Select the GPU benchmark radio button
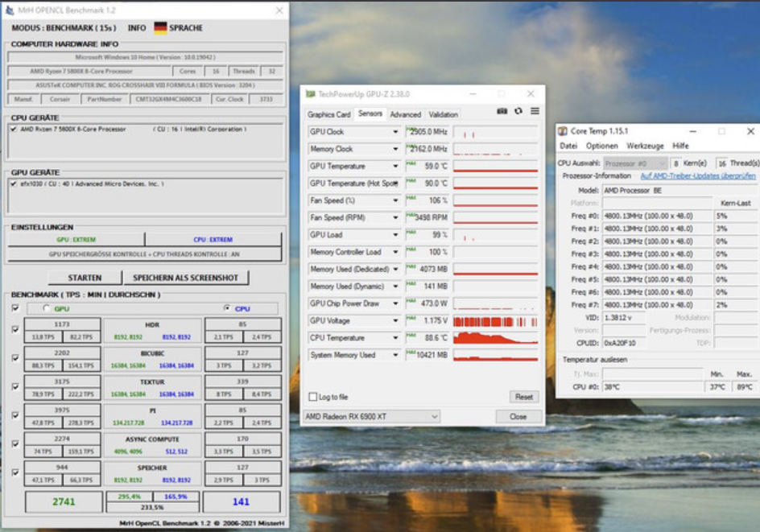Screen dimensions: 760x532 tap(46, 308)
